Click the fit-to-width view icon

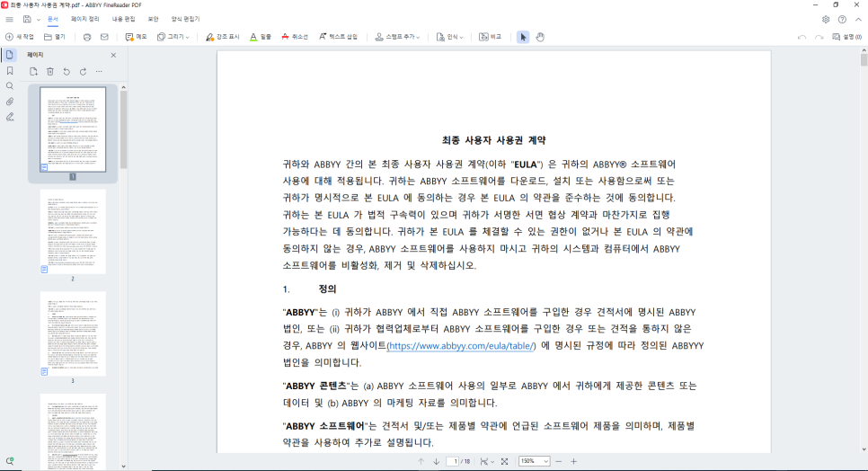coord(484,461)
